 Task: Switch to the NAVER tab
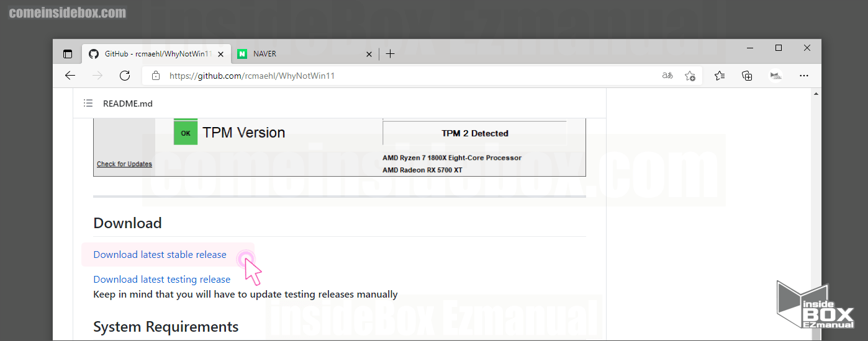pos(298,54)
